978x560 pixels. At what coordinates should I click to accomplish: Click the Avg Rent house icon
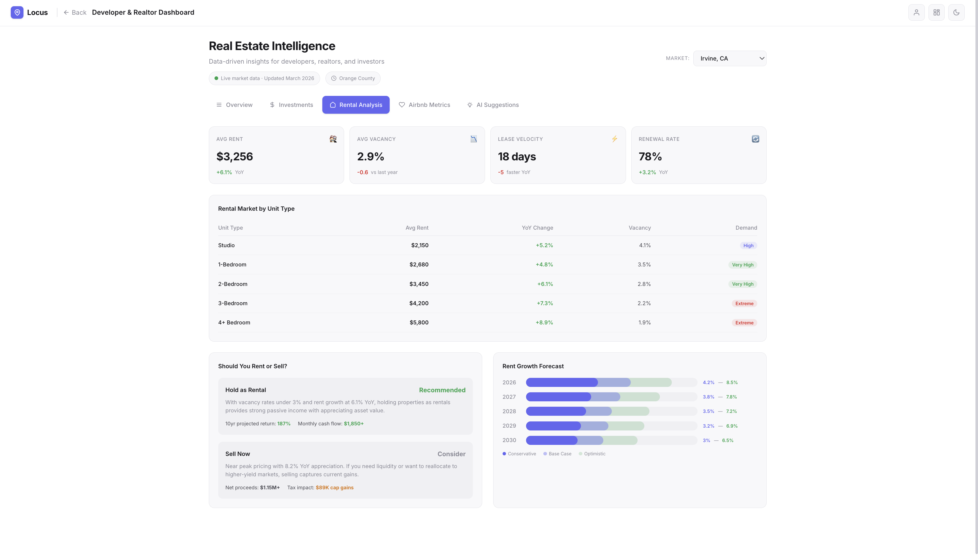(333, 139)
